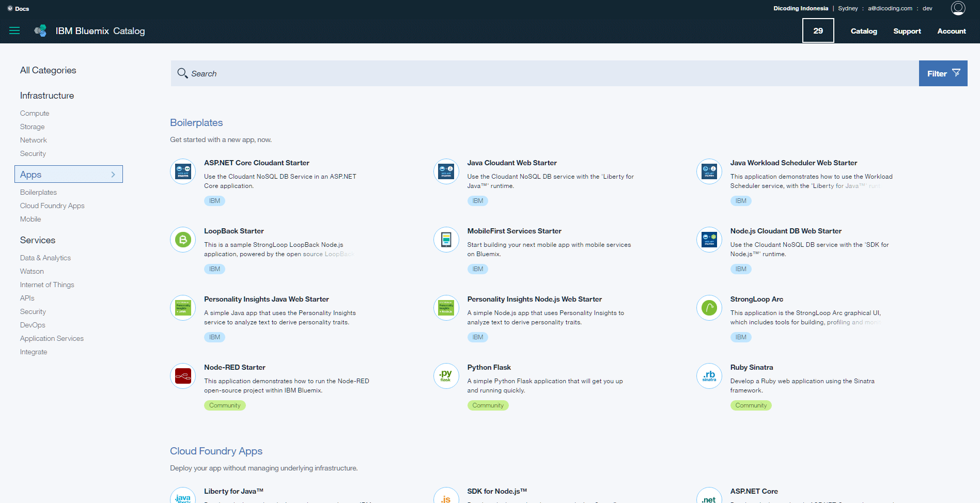This screenshot has width=980, height=503.
Task: Click the StrongLoop Arc green icon
Action: point(709,308)
